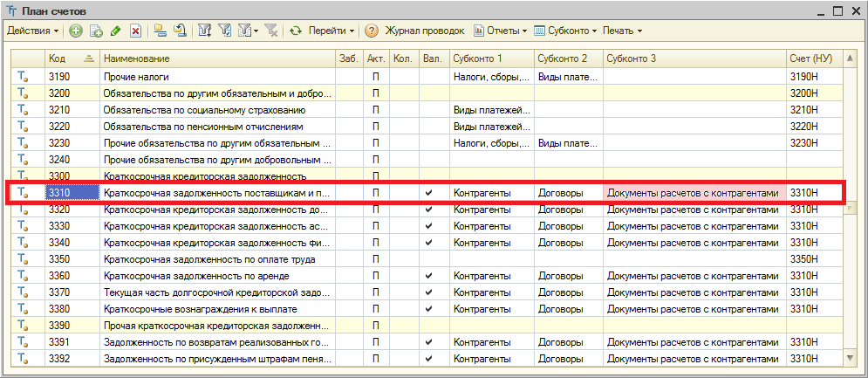Open the Отчеты menu
The width and height of the screenshot is (868, 378).
pyautogui.click(x=501, y=31)
